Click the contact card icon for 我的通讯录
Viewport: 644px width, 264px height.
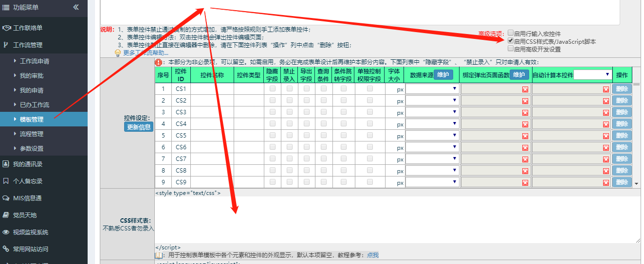coord(6,164)
